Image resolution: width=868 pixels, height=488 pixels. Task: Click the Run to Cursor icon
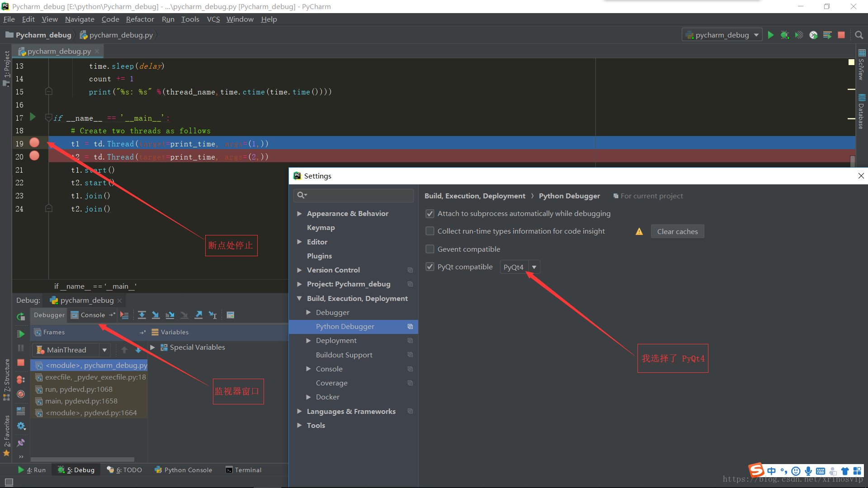tap(213, 315)
